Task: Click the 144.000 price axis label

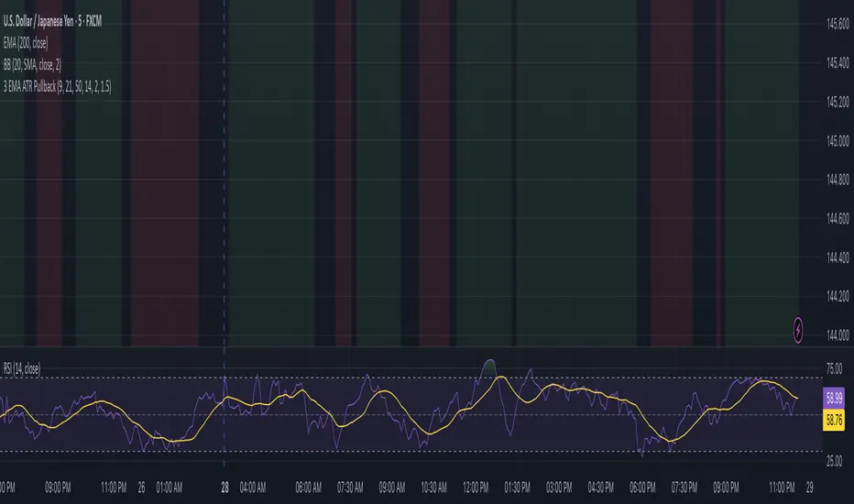Action: point(833,335)
